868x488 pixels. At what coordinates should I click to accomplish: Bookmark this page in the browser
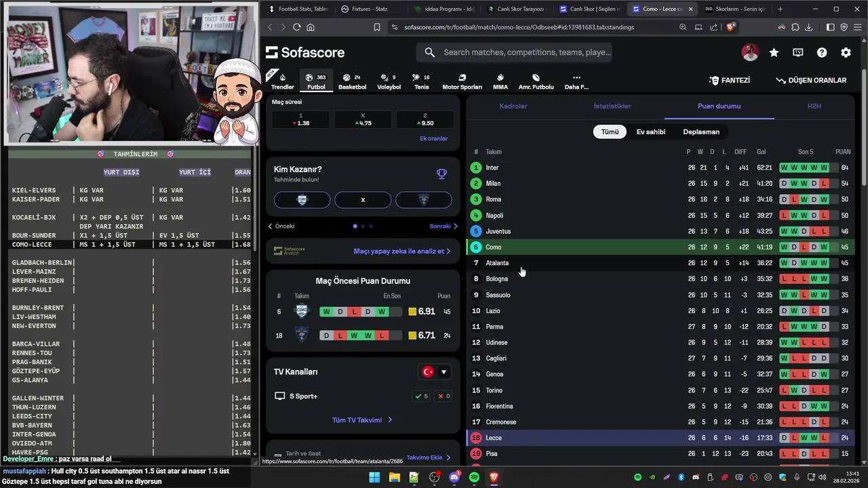(377, 27)
